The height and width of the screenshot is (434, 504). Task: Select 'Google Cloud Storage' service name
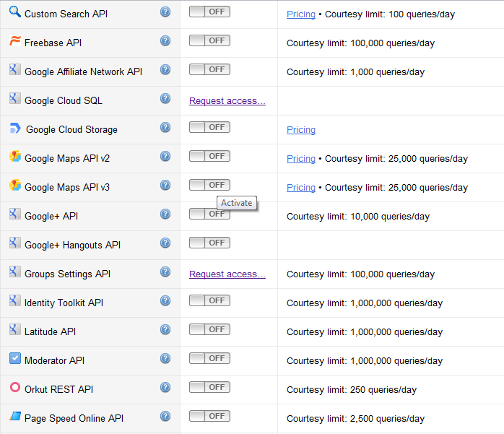71,129
